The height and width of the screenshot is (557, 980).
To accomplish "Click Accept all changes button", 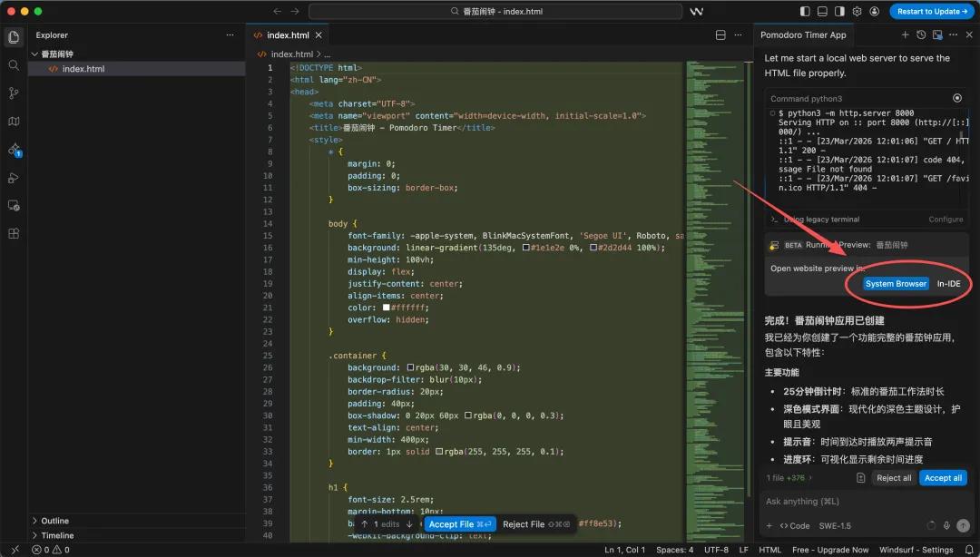I will (x=943, y=478).
